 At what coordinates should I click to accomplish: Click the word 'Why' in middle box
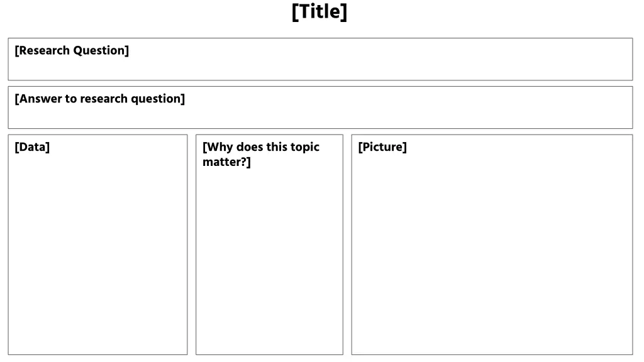click(x=219, y=147)
